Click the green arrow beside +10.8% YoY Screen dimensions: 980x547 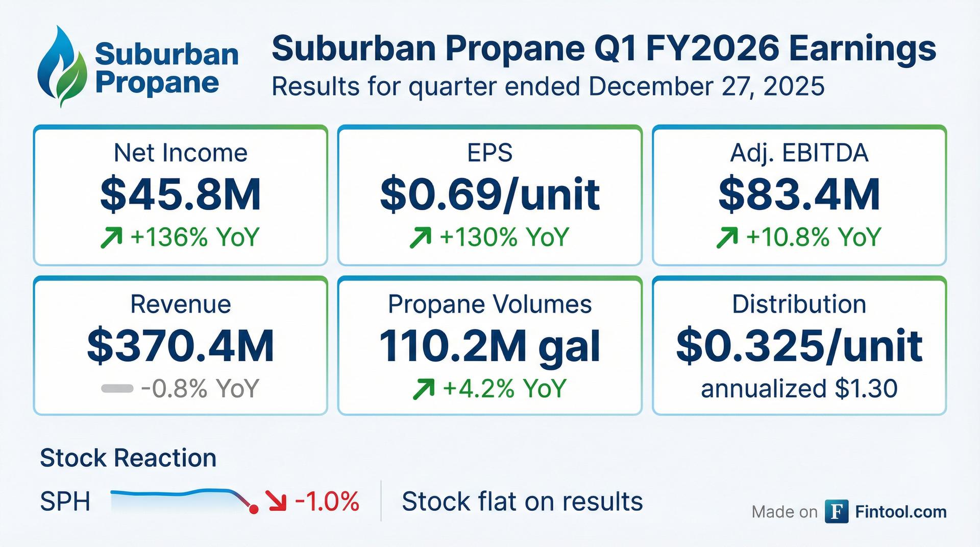point(727,238)
